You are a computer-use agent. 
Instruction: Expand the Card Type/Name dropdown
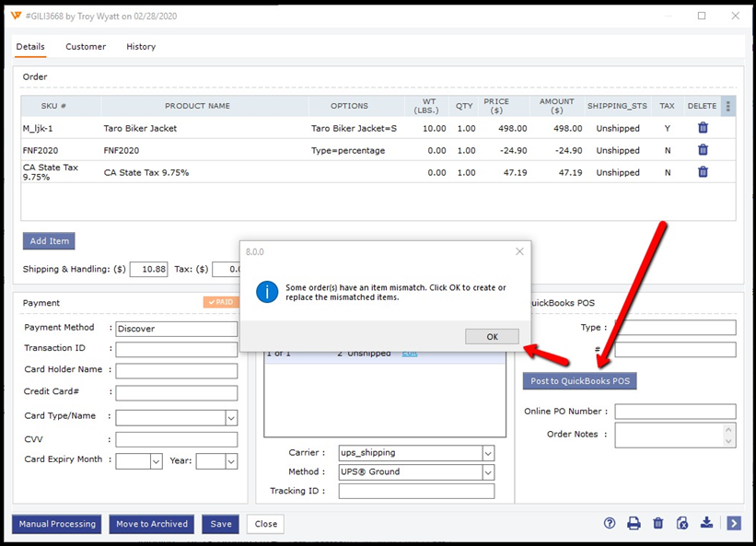point(230,418)
